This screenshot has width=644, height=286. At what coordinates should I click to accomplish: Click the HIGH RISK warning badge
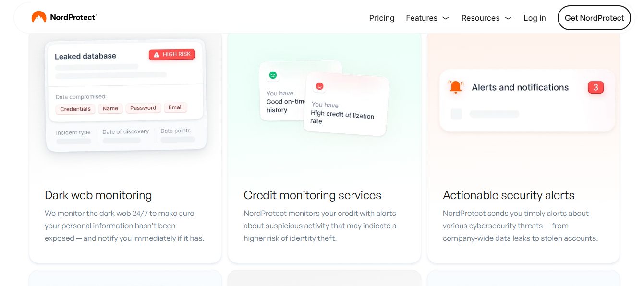click(172, 55)
